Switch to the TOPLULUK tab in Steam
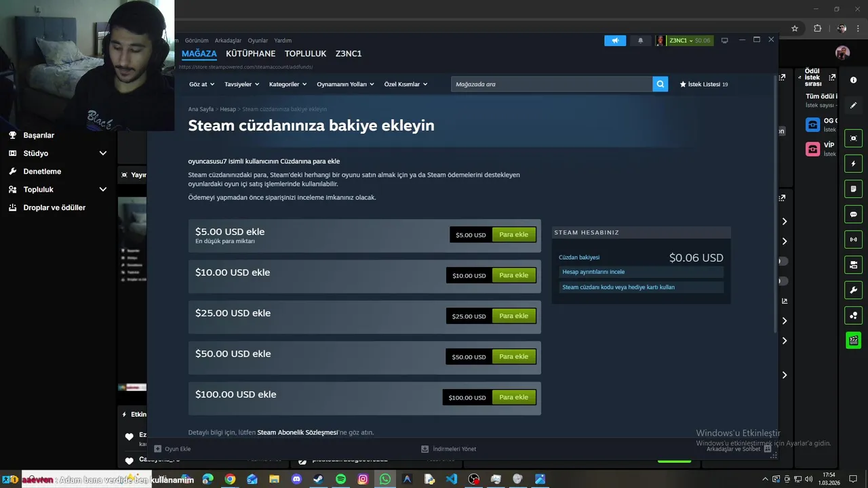This screenshot has height=488, width=868. pos(305,54)
